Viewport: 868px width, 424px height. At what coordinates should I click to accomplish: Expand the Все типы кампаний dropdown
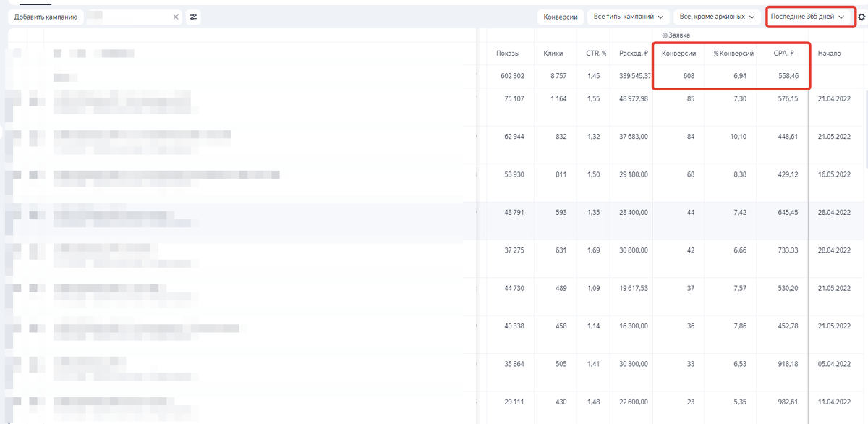click(629, 17)
